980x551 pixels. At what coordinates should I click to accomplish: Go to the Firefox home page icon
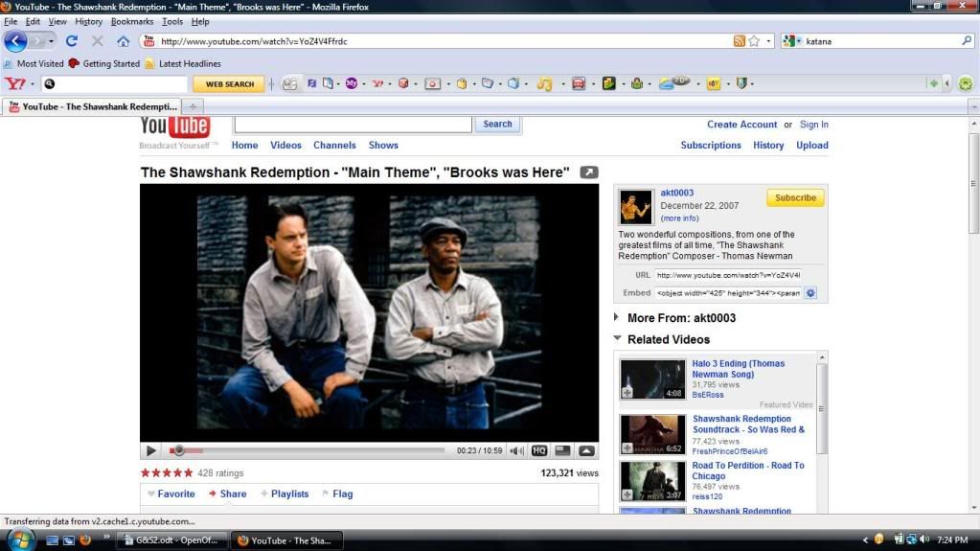click(124, 41)
